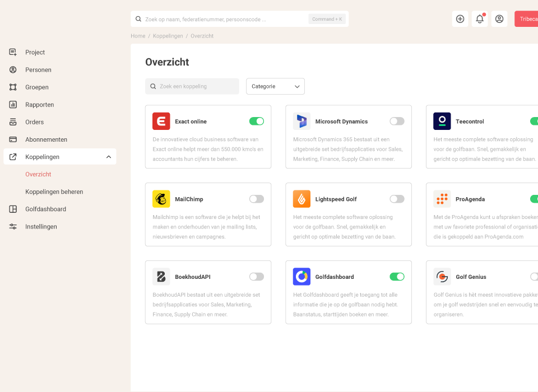Open Instellingen from the sidebar
The height and width of the screenshot is (392, 538).
pos(41,227)
